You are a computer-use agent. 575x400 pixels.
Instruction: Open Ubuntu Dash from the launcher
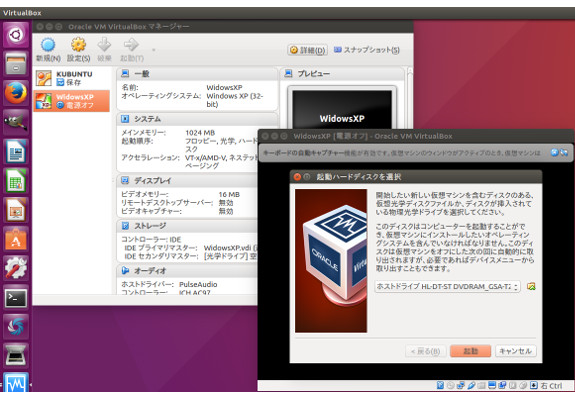click(16, 35)
